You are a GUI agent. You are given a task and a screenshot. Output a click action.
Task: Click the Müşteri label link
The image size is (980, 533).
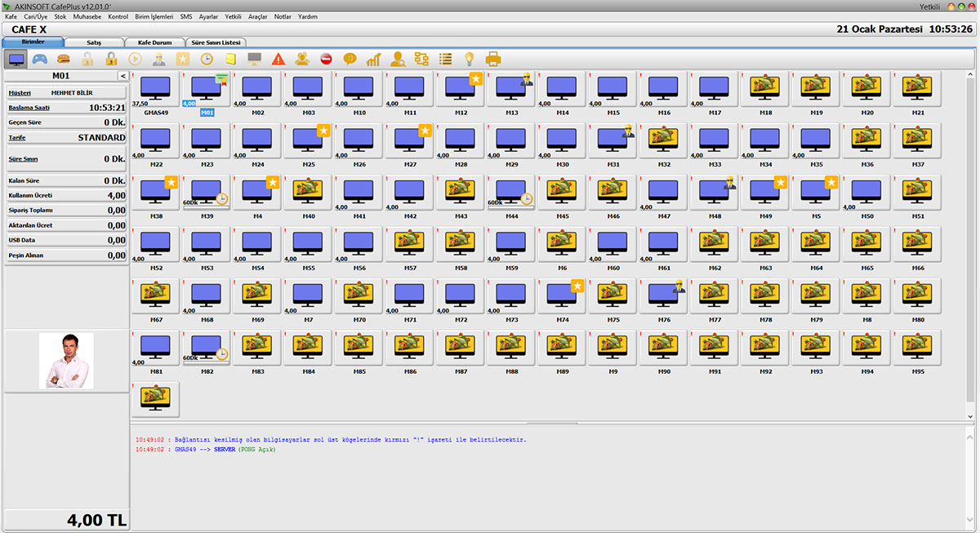(20, 92)
